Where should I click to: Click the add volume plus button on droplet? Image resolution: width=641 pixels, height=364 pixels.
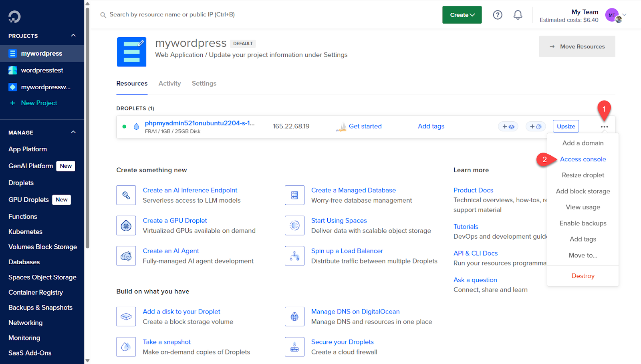(x=508, y=127)
